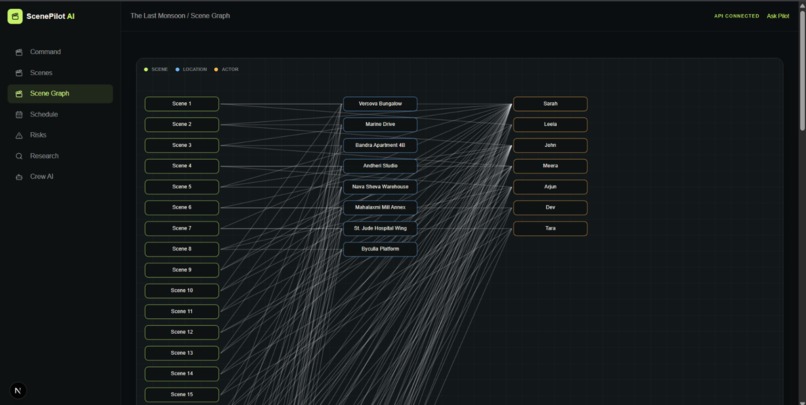Click the Marine Drive location node
Viewport: 806px width, 405px height.
pyautogui.click(x=380, y=124)
